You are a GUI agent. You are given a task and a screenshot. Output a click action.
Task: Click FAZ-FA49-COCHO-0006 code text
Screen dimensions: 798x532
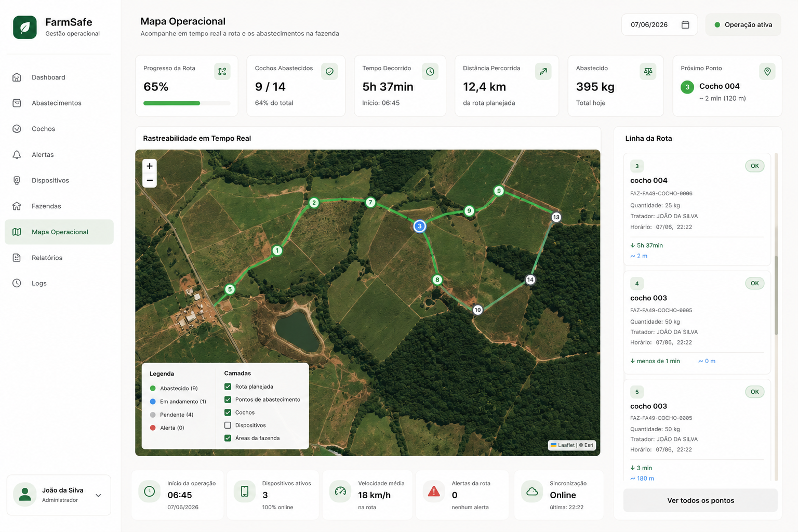click(661, 193)
